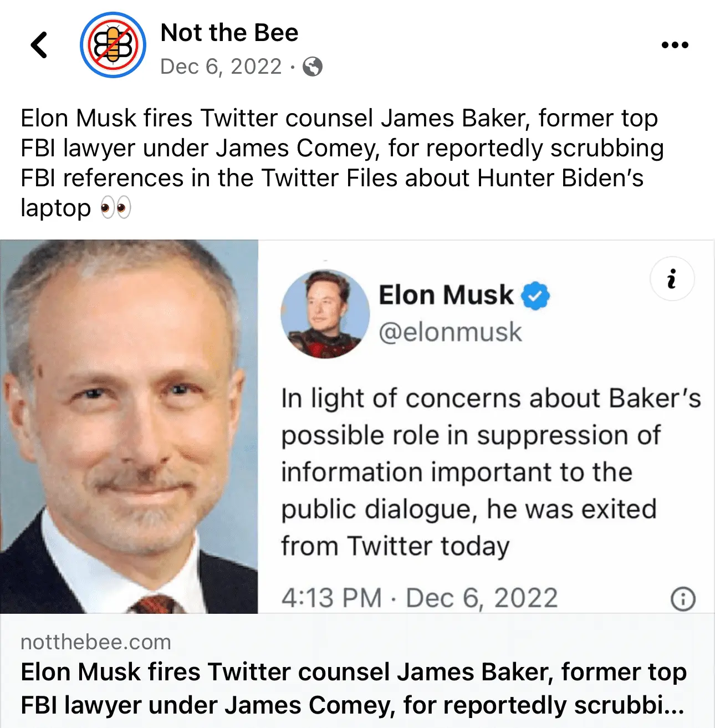This screenshot has height=728, width=715.
Task: Open the three-dot post options menu
Action: 675,45
